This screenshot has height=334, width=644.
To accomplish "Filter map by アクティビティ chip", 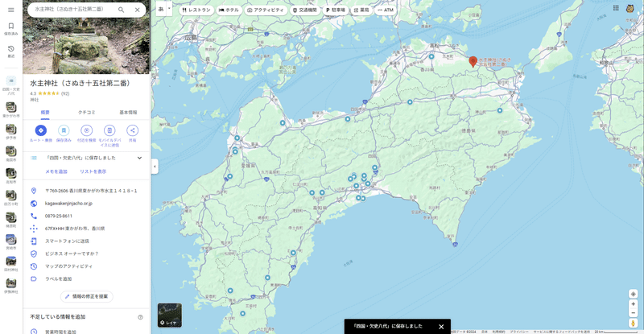I will (x=266, y=10).
